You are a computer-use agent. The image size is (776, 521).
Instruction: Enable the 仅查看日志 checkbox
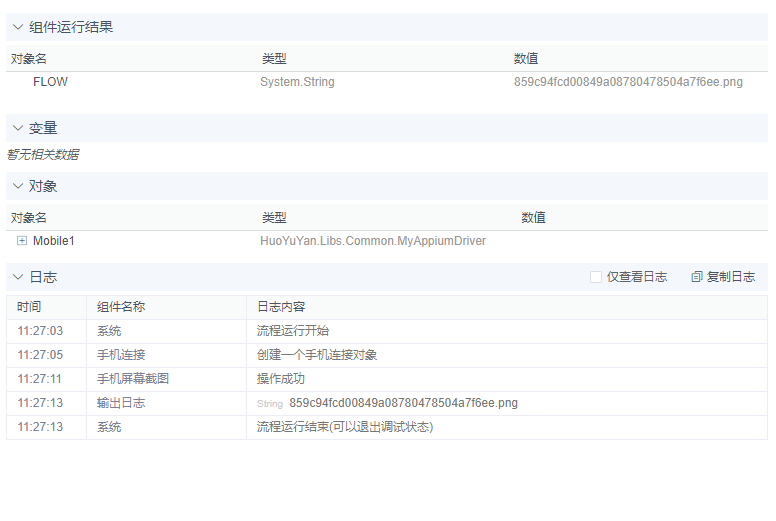tap(596, 277)
